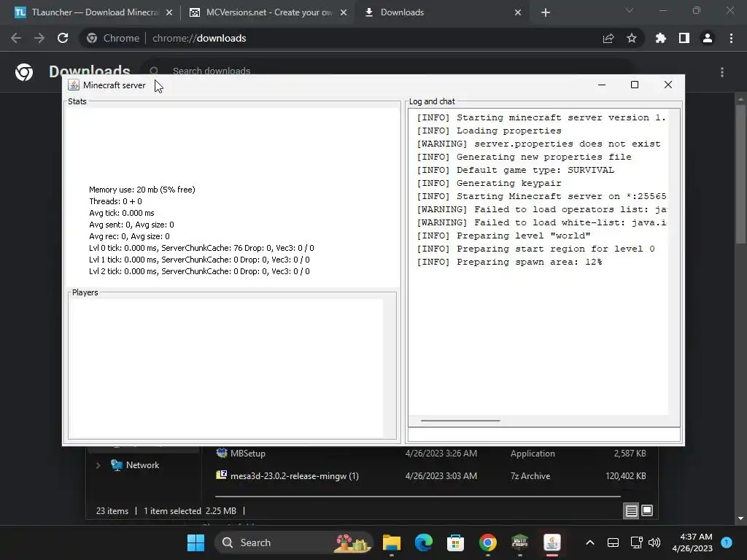Share this page icon in address bar

coord(608,38)
